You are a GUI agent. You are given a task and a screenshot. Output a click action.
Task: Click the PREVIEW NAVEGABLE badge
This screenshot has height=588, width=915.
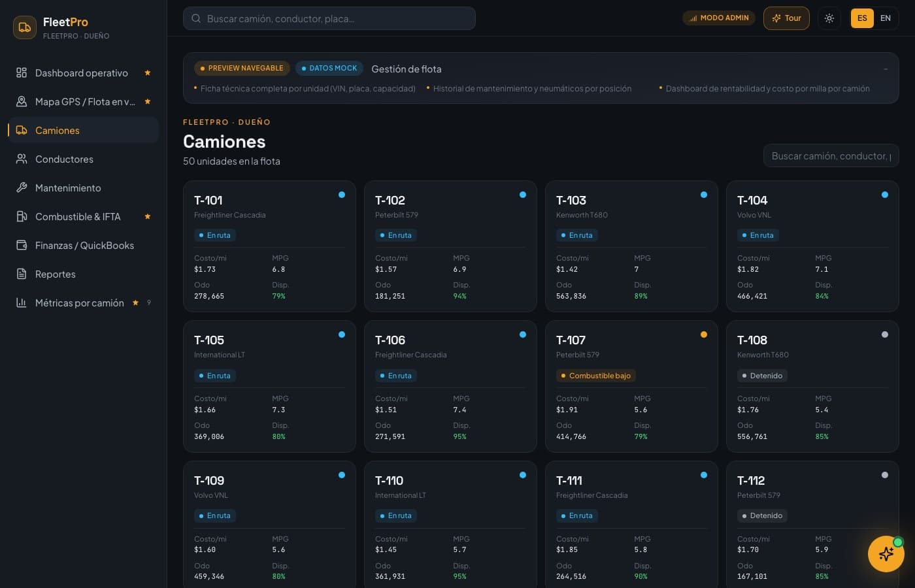[x=241, y=68]
